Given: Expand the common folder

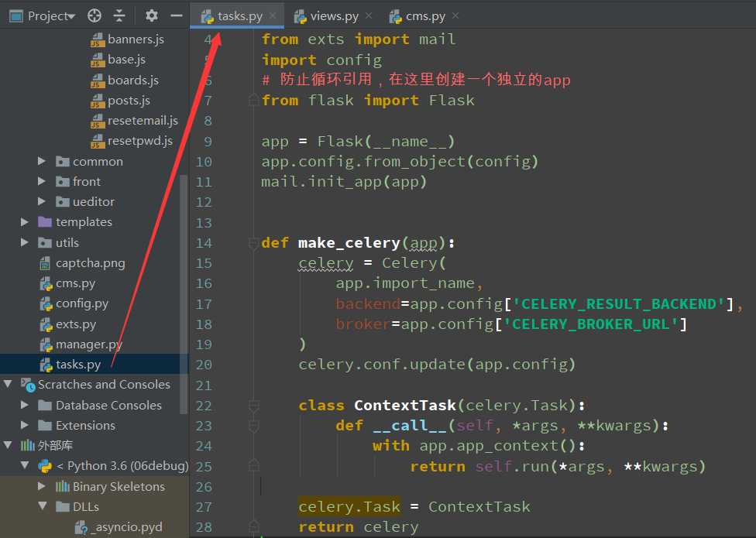Looking at the screenshot, I should (x=42, y=161).
